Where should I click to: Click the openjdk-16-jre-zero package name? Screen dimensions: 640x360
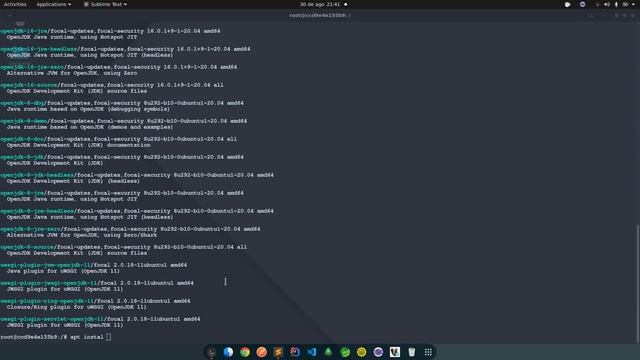[32, 67]
